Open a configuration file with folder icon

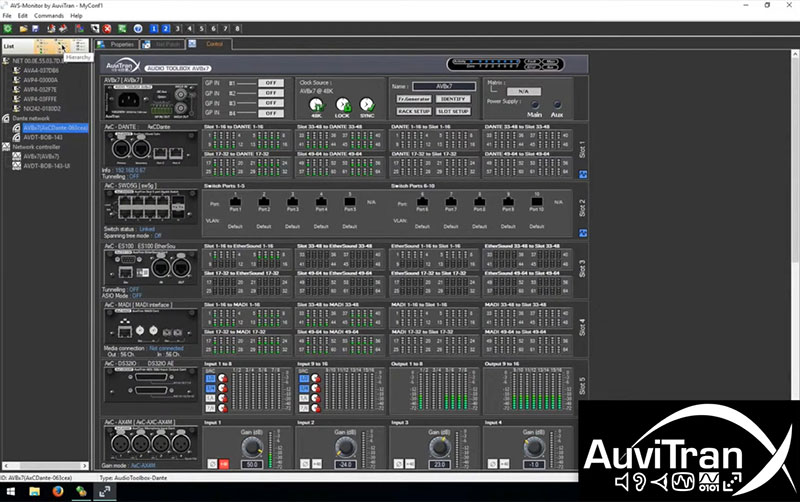[x=23, y=29]
